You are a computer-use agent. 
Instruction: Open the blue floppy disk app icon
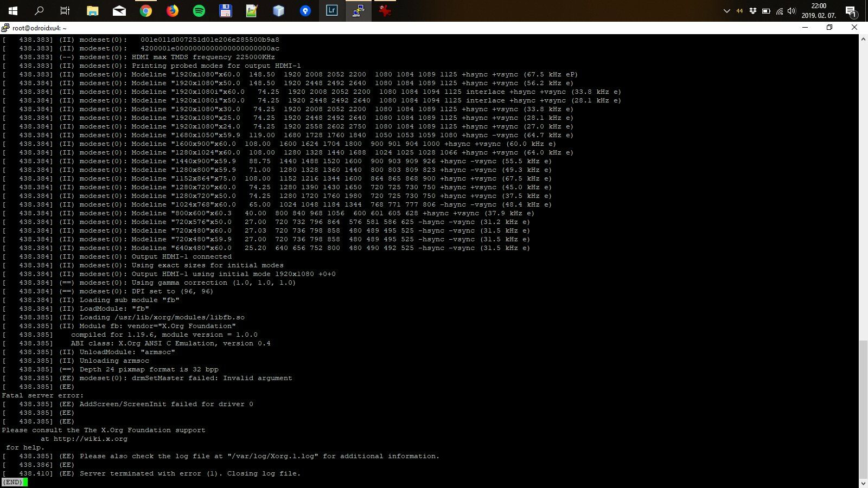(226, 11)
